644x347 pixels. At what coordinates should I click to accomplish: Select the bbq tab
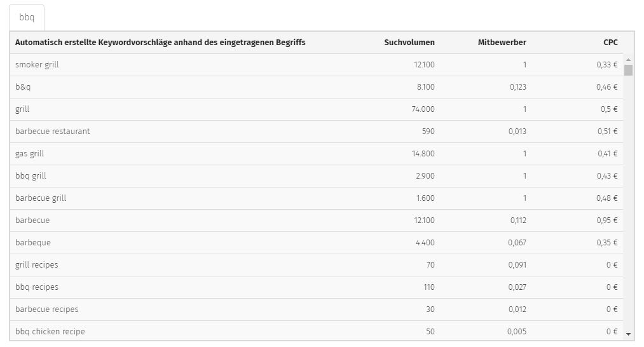pos(27,17)
